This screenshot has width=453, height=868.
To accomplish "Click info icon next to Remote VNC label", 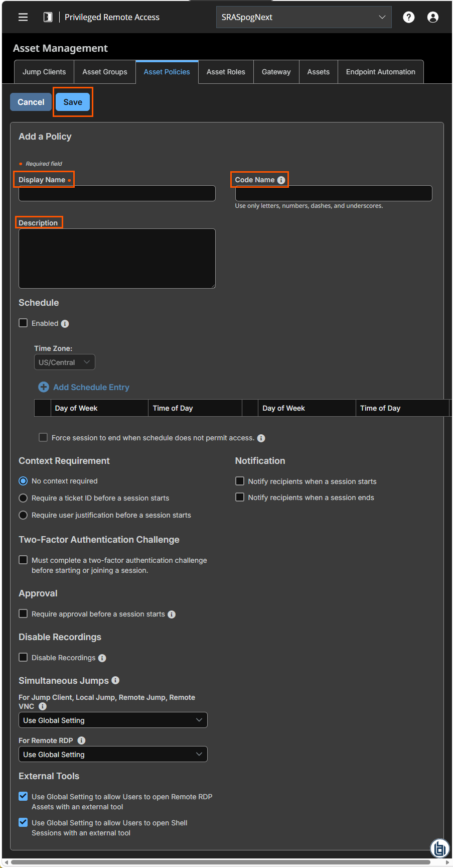I will [x=43, y=706].
